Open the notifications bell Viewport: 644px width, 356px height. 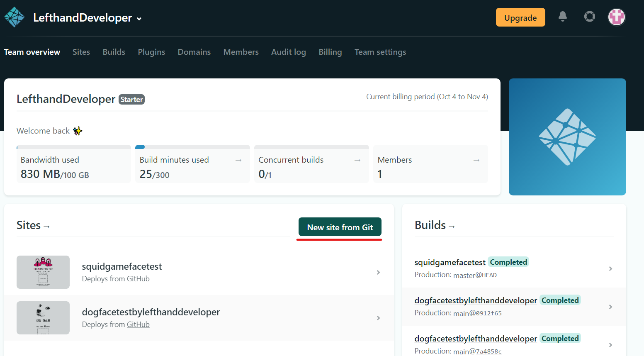[563, 17]
